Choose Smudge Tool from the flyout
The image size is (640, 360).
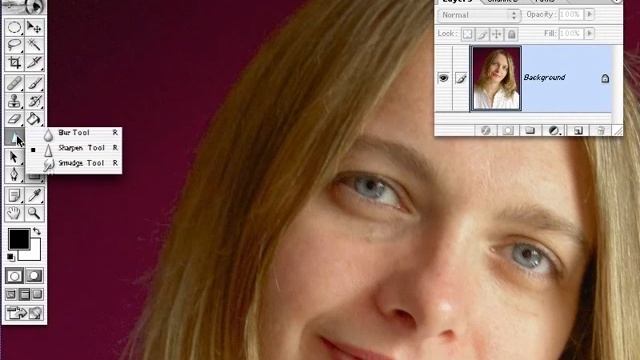74,163
